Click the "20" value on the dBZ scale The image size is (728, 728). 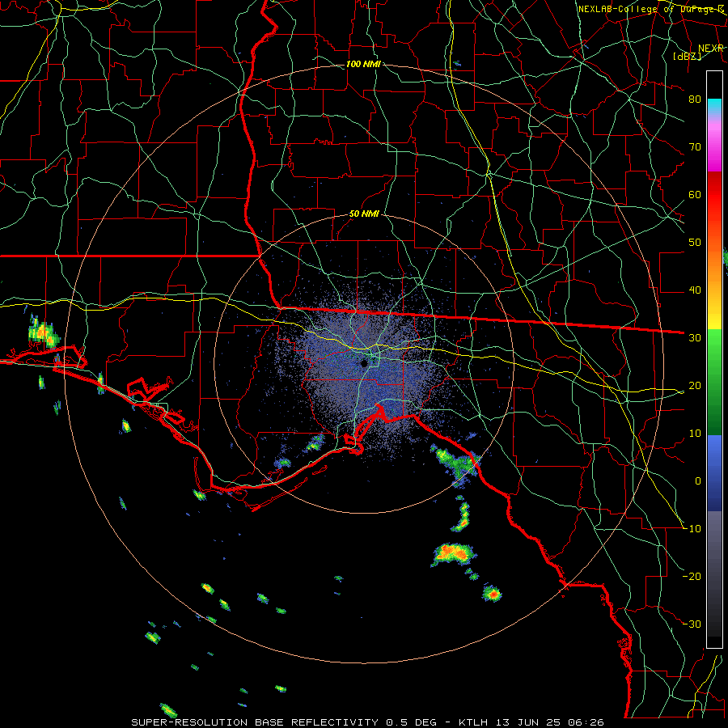point(695,385)
